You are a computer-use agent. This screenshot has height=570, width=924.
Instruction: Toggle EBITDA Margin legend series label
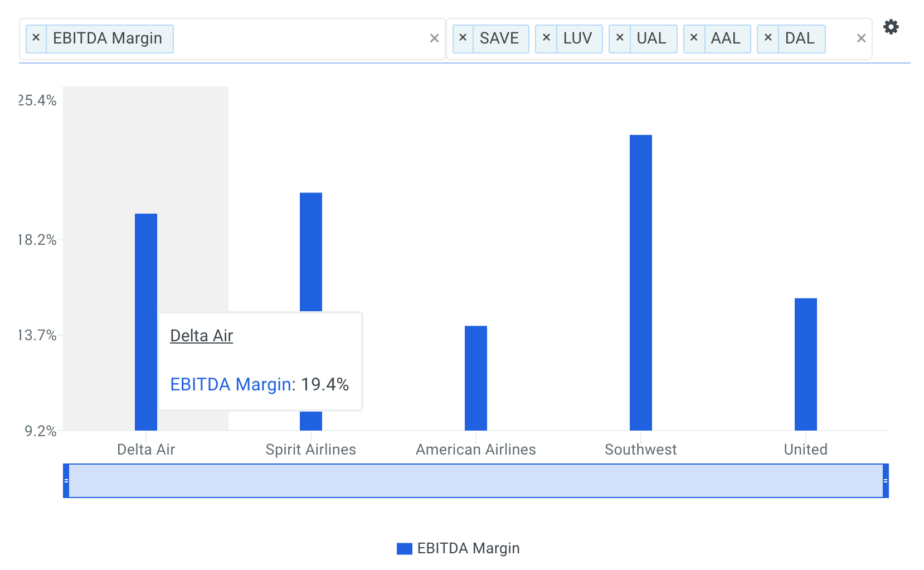click(468, 549)
